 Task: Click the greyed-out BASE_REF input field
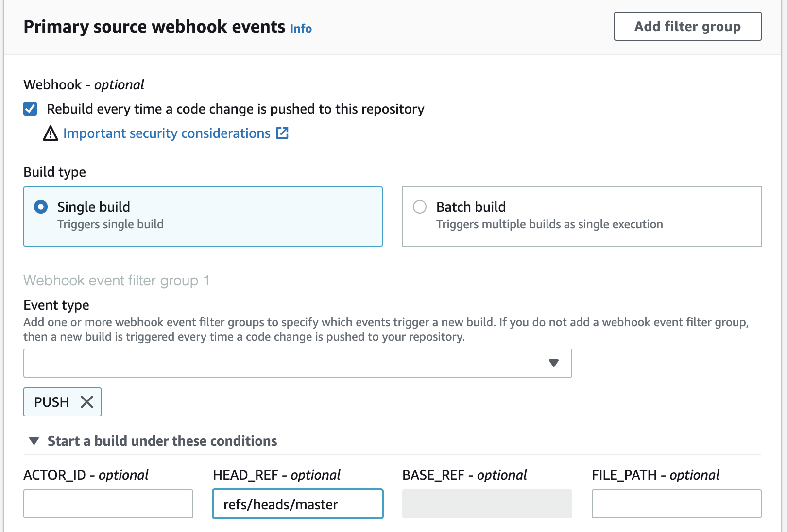click(x=487, y=504)
